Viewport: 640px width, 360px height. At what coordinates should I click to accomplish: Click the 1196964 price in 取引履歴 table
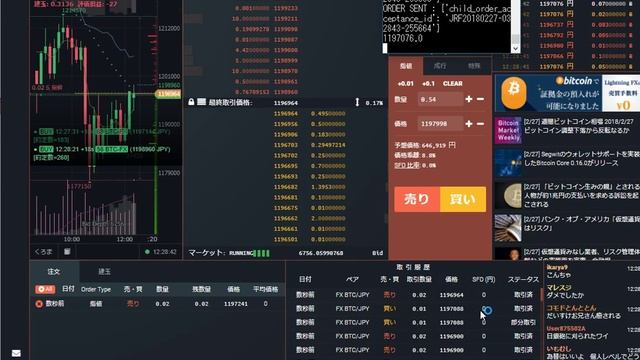(451, 295)
